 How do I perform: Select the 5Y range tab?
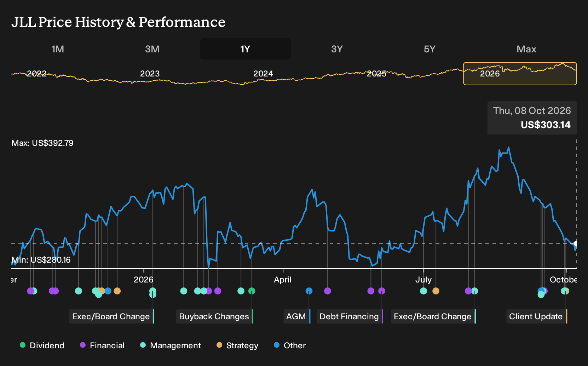point(430,49)
